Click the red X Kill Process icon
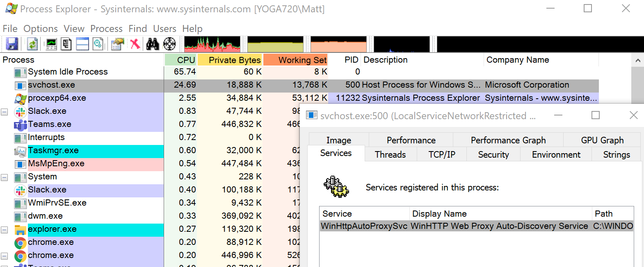644x267 pixels. [x=135, y=44]
